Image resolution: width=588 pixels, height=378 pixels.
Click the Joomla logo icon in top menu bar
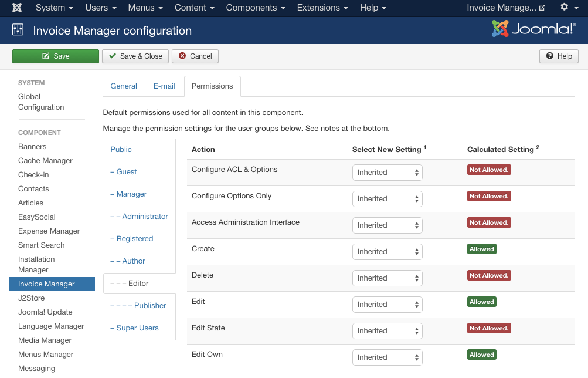tap(17, 8)
